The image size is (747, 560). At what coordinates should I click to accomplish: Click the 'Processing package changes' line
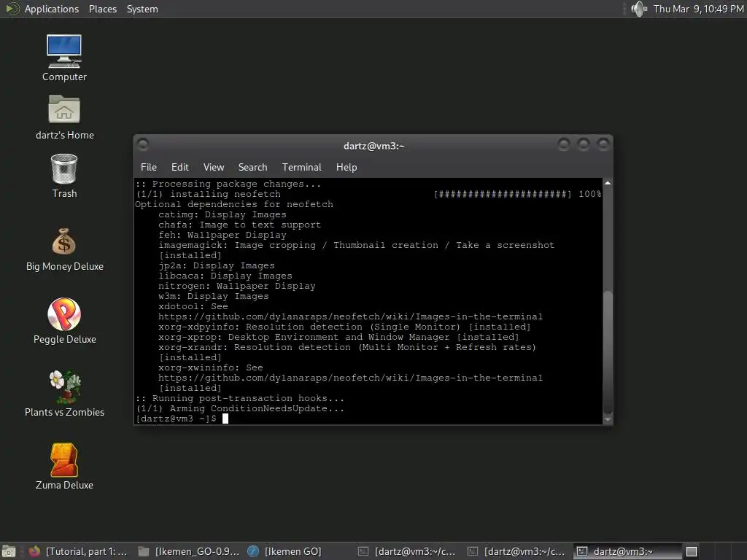point(228,184)
